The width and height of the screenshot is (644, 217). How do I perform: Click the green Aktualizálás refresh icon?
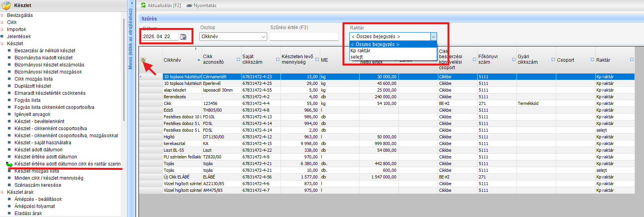point(144,6)
